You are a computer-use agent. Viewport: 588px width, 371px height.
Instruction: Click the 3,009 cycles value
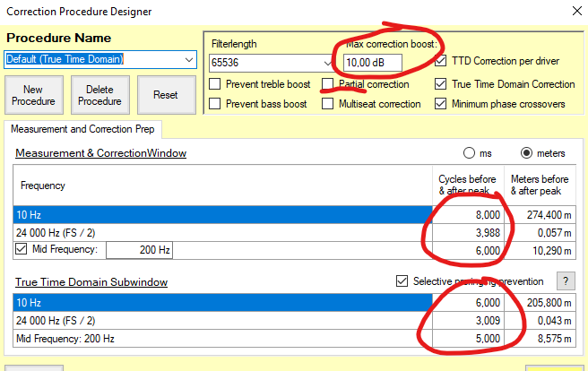[x=488, y=321]
